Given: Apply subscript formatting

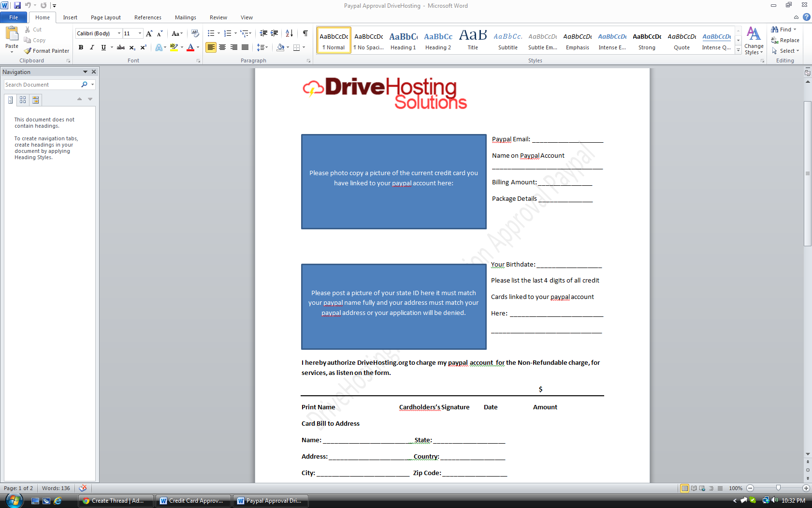Looking at the screenshot, I should coord(132,47).
